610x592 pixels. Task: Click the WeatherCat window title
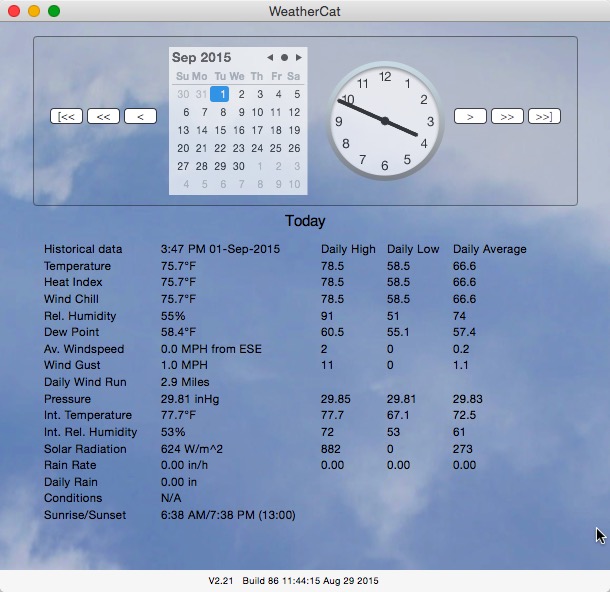(x=305, y=11)
